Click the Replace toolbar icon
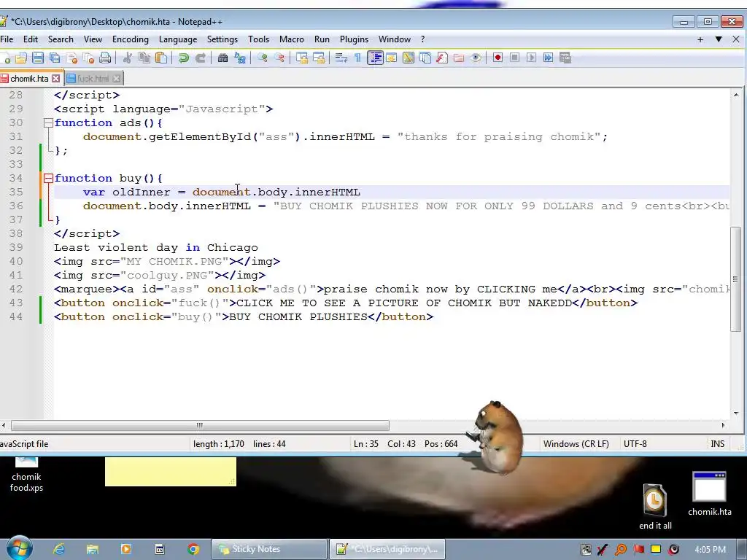 [x=239, y=58]
